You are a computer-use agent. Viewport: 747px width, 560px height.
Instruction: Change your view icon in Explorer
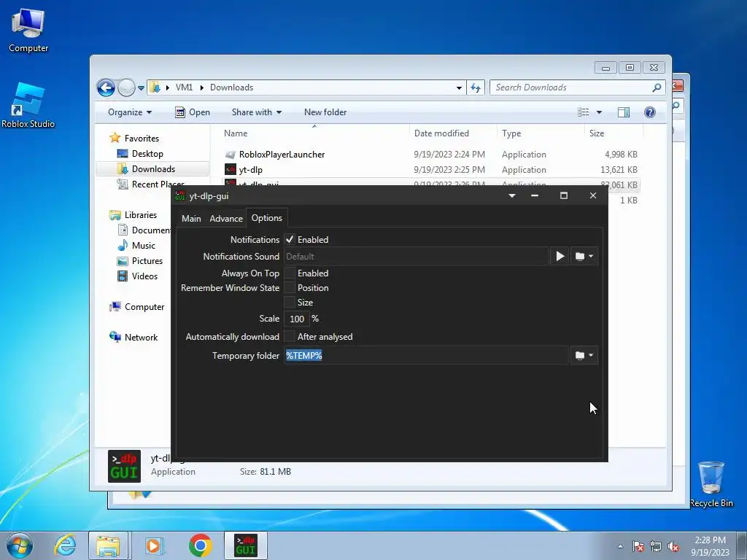click(583, 112)
